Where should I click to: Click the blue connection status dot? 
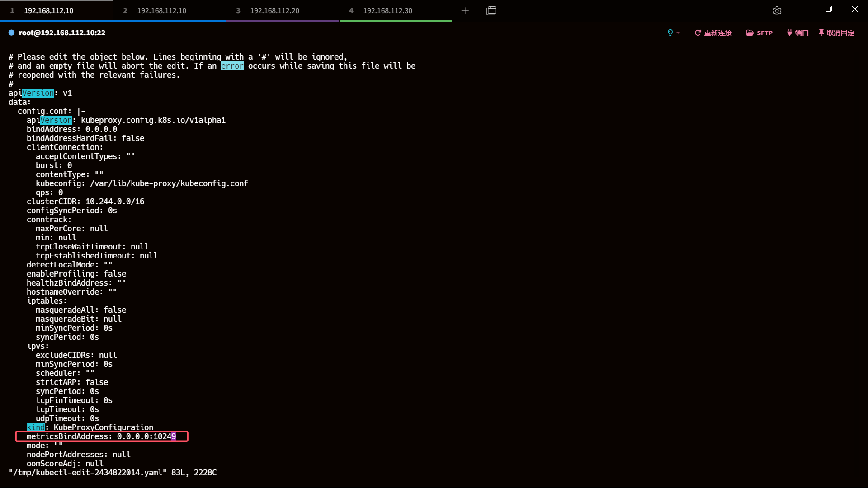click(x=11, y=33)
